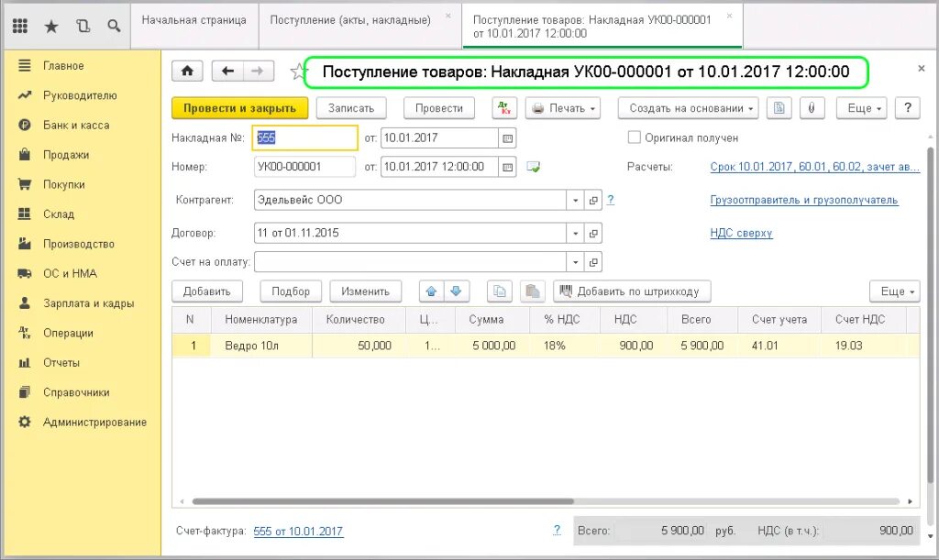Open the search magnifier icon
Screen dimensions: 939x560
[114, 26]
